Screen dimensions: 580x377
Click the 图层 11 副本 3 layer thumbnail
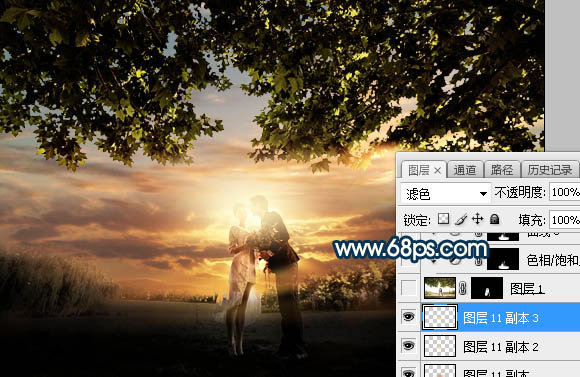[x=440, y=317]
